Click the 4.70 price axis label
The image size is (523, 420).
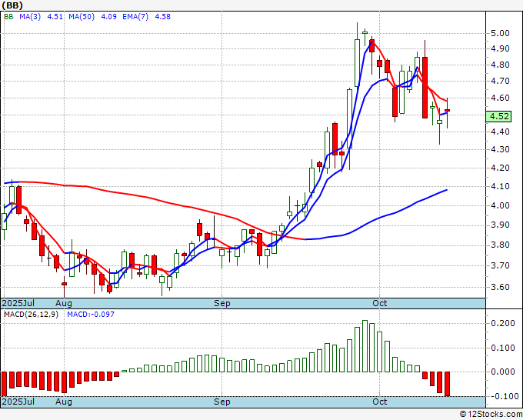click(500, 81)
